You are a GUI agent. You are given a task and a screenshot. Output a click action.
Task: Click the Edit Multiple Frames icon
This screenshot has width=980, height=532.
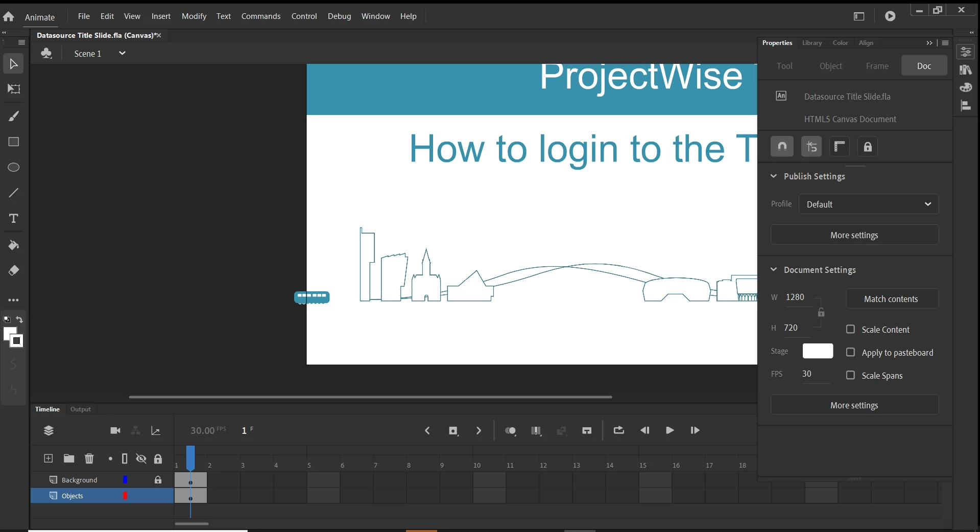[x=536, y=431]
